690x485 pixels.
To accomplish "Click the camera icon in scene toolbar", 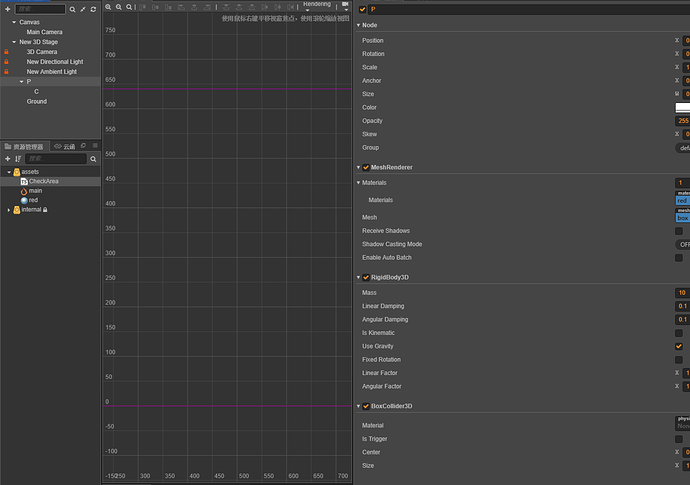I will [x=345, y=4].
